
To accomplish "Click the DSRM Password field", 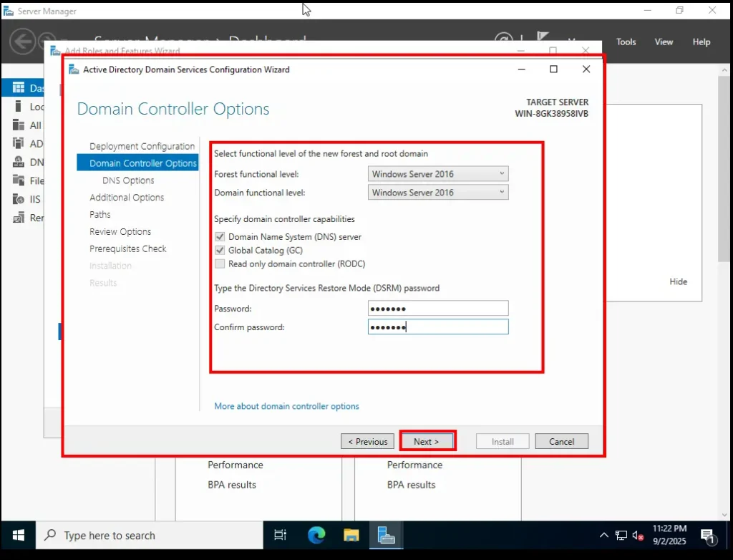I will [438, 309].
